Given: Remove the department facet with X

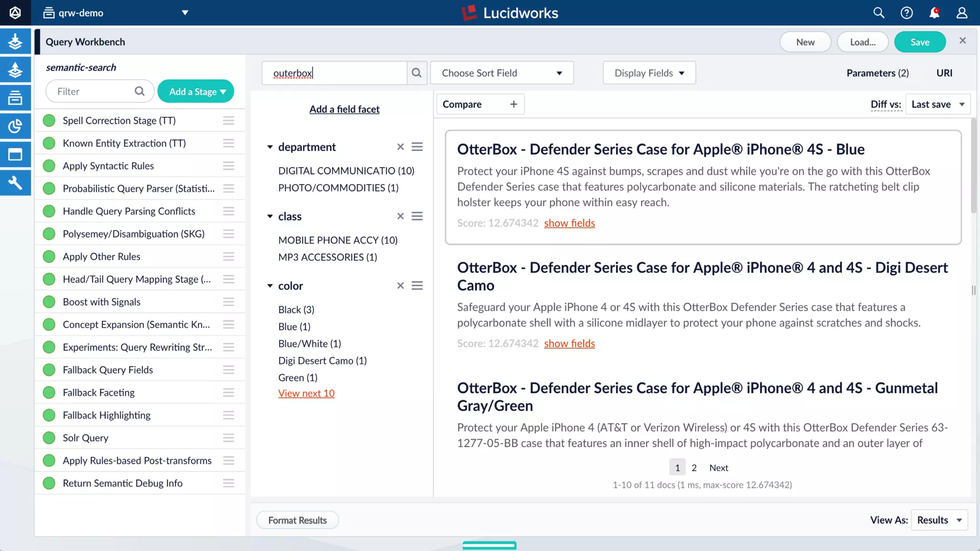Looking at the screenshot, I should click(x=401, y=147).
